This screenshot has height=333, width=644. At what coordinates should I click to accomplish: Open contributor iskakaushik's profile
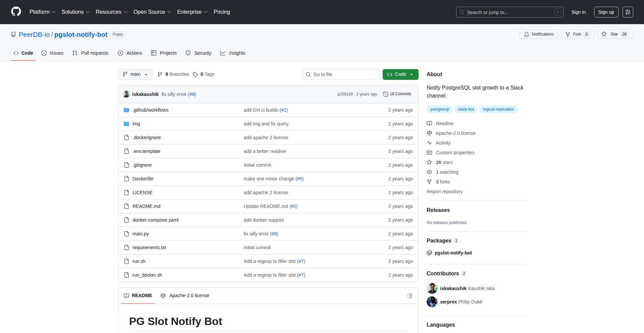click(453, 288)
